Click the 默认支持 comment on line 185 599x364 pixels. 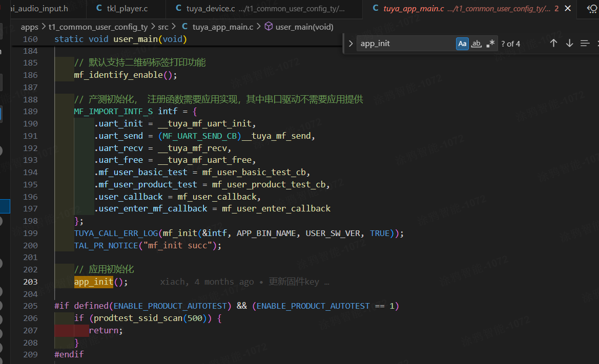pos(140,62)
